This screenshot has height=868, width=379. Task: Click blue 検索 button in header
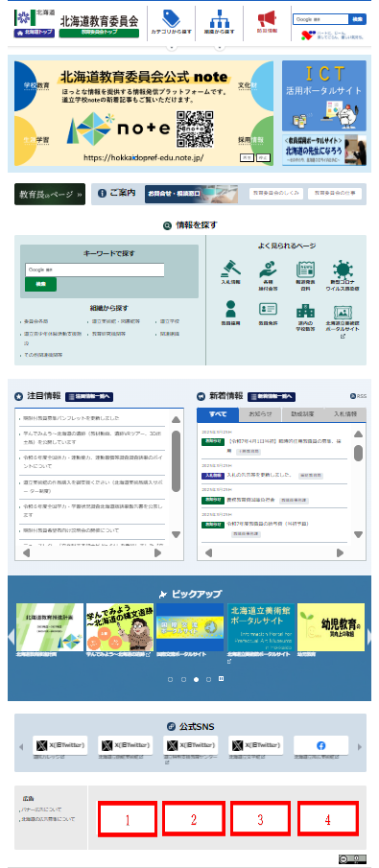357,19
